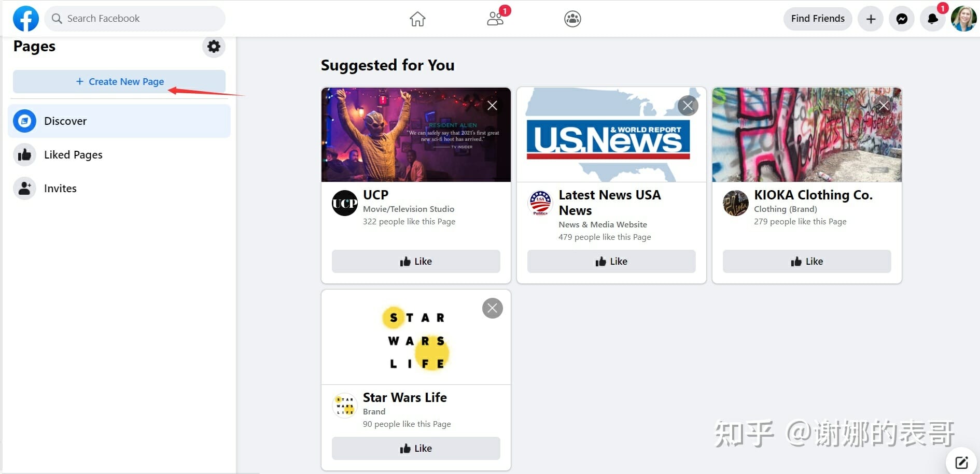Open Invites in the sidebar
This screenshot has height=474, width=980.
point(119,189)
